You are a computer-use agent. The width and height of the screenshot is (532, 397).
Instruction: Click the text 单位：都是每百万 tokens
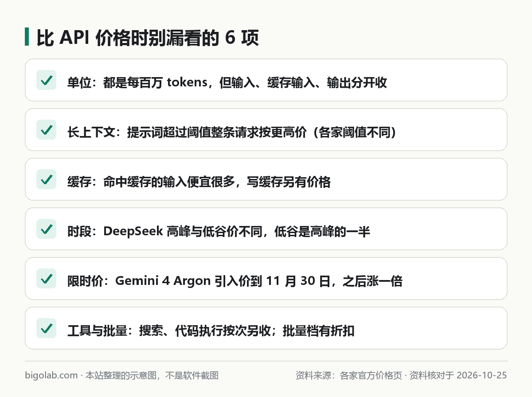[137, 83]
